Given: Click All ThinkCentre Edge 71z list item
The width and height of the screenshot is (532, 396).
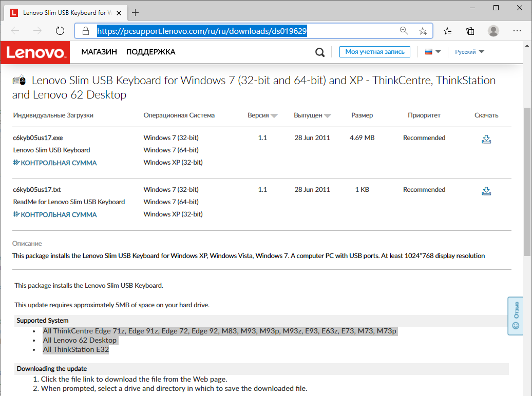Looking at the screenshot, I should (219, 331).
